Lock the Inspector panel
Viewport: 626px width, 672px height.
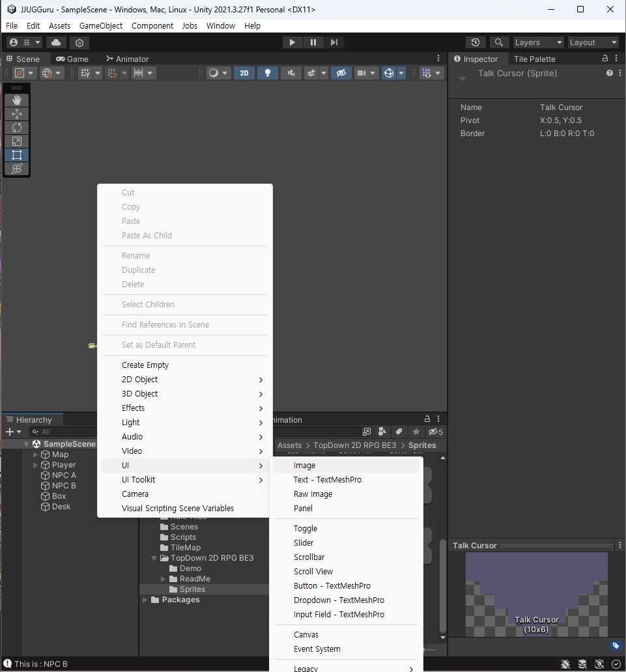pyautogui.click(x=605, y=59)
